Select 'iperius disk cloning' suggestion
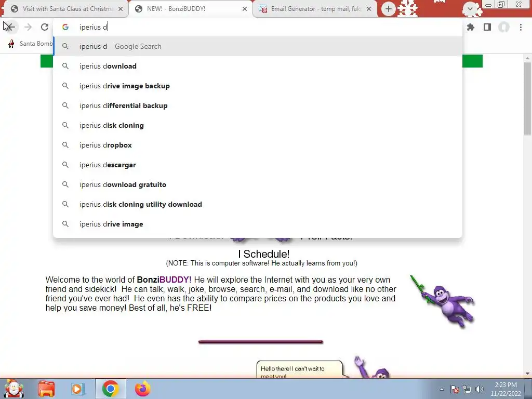The height and width of the screenshot is (399, 532). (x=258, y=125)
